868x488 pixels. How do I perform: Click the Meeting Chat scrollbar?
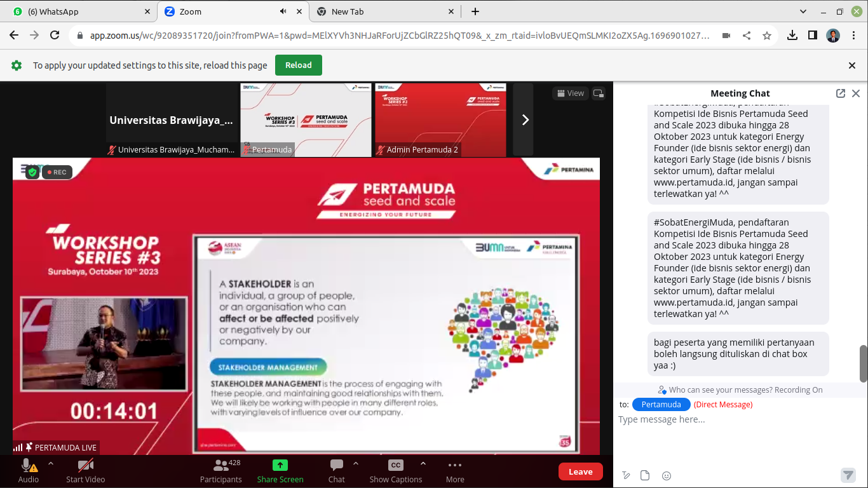[x=864, y=363]
